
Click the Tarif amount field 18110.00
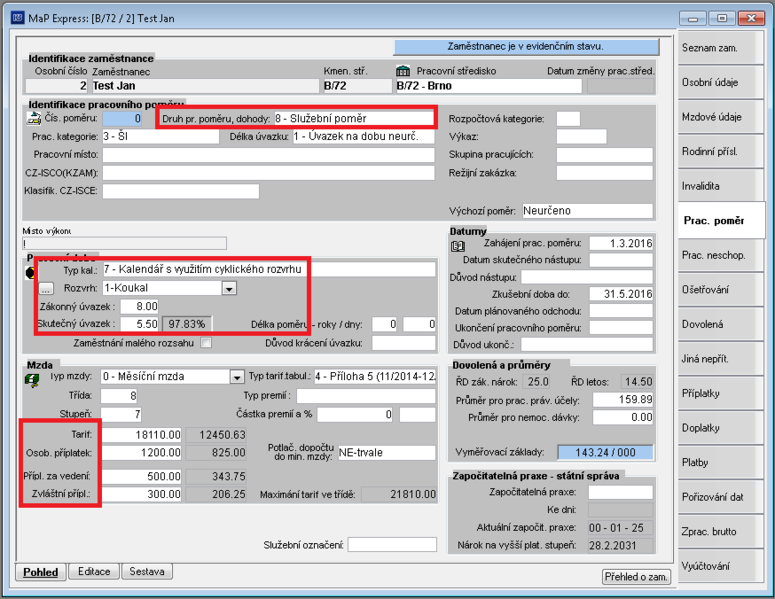click(142, 435)
